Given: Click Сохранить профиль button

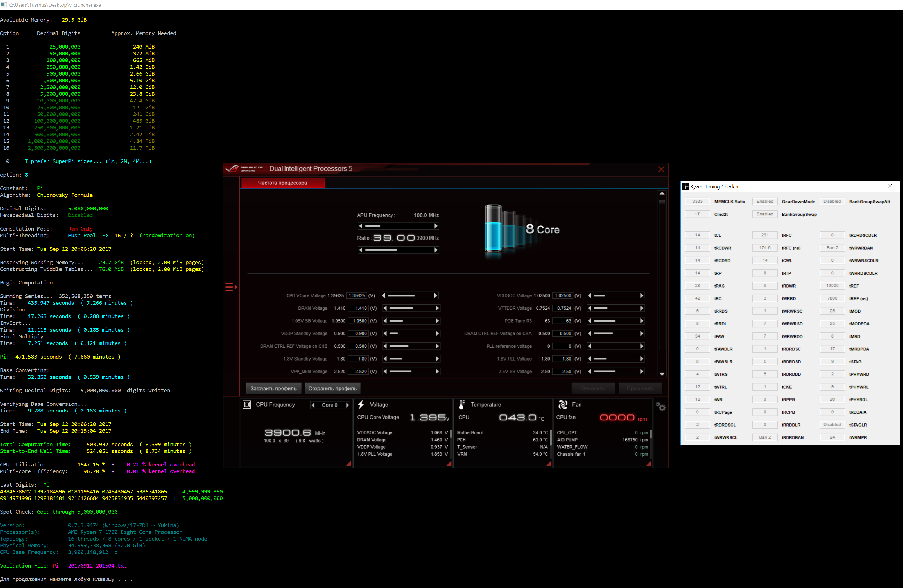Looking at the screenshot, I should click(x=332, y=388).
